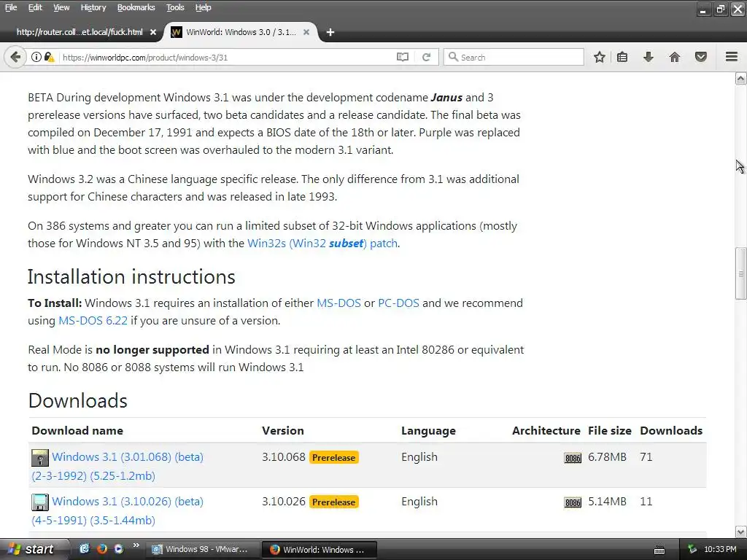
Task: Launch media player quick launch icon
Action: (118, 549)
